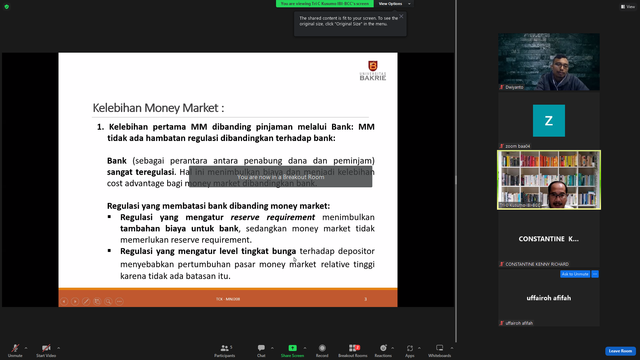Viewport: 640px width, 360px height.
Task: Select the CONSTANTINE KENNY RICHARD participant tile
Action: click(549, 239)
